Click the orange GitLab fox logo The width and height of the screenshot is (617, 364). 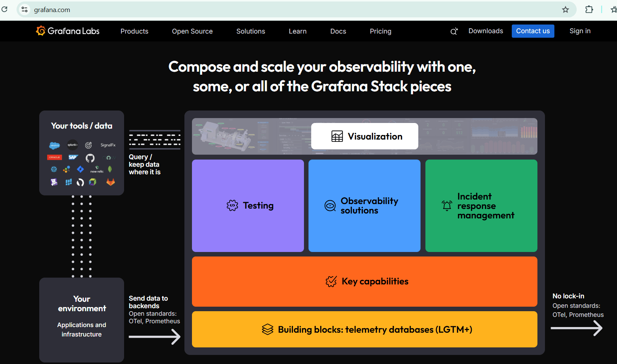tap(111, 182)
